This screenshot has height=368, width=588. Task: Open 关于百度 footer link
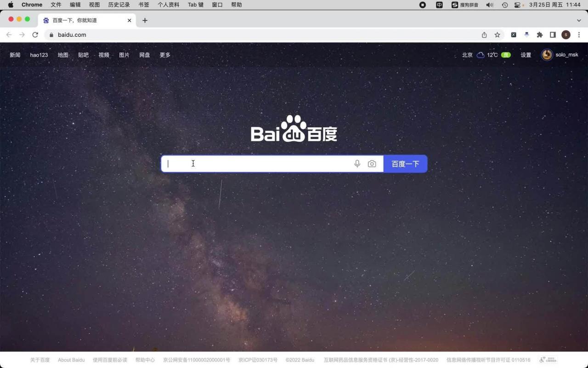(x=40, y=360)
